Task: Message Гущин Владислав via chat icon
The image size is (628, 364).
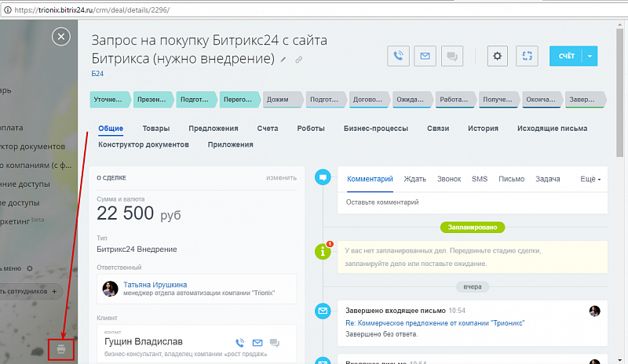Action: (274, 343)
